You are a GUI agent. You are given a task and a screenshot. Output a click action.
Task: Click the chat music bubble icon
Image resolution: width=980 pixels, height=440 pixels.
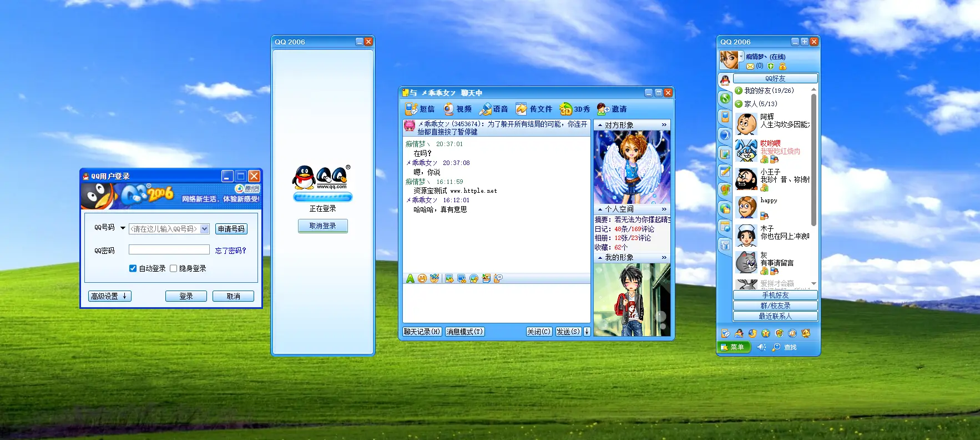[474, 278]
